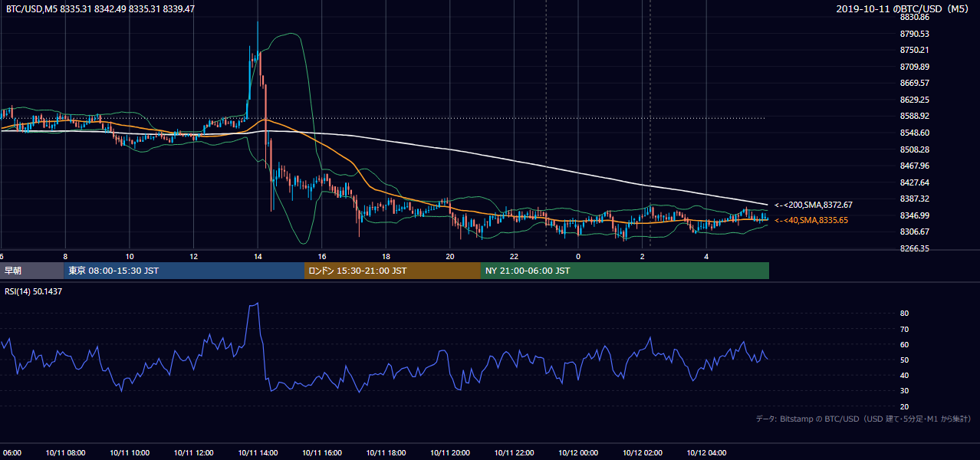
Task: Click price axis value 8669.57
Action: [914, 84]
